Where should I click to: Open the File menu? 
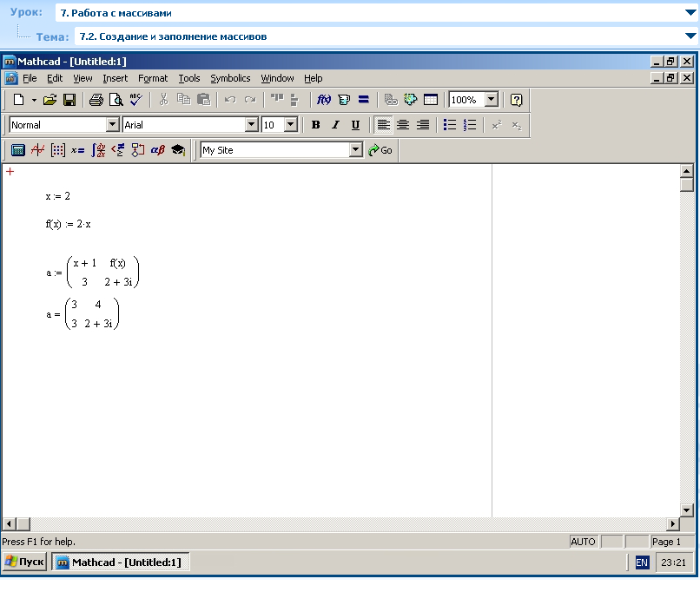[30, 78]
